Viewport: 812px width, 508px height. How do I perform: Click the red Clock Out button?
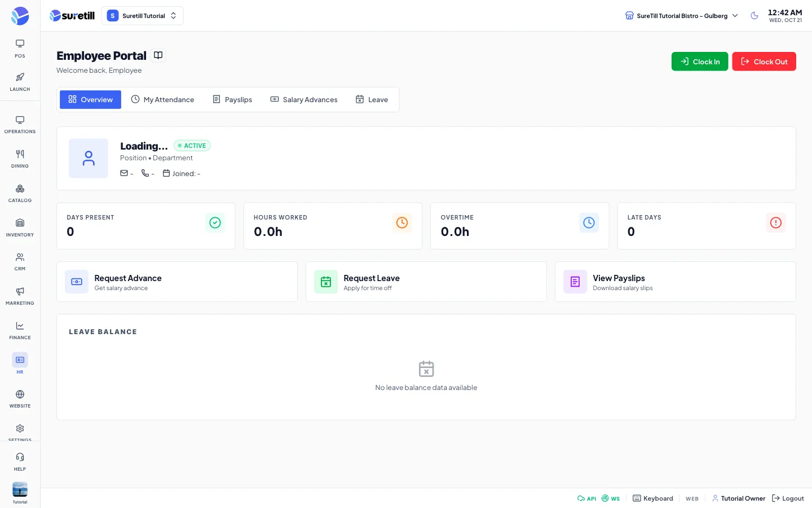(764, 62)
